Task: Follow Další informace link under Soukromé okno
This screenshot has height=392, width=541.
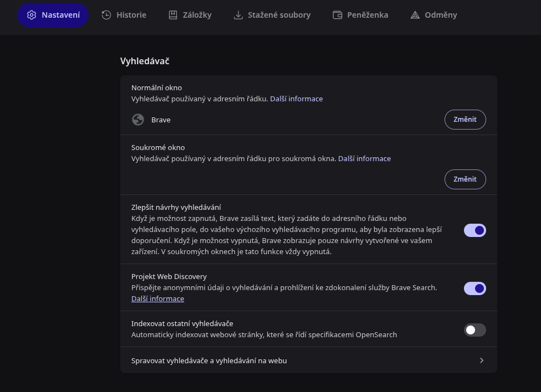Action: tap(364, 158)
